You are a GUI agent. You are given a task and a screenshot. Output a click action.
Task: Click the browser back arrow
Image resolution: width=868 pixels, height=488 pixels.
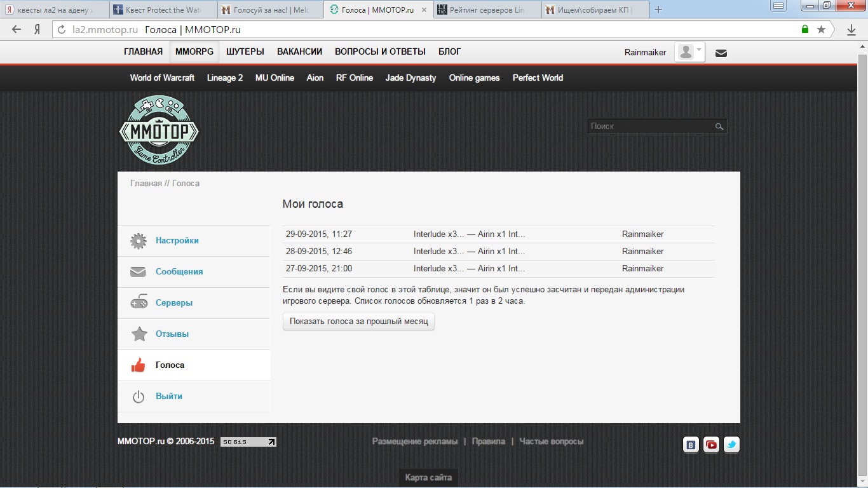[17, 29]
